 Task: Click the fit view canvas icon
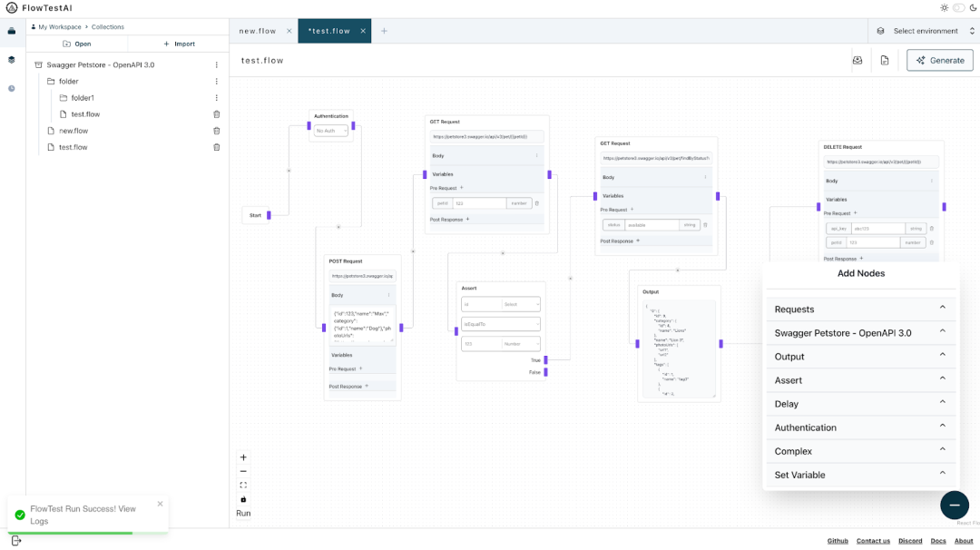[243, 485]
